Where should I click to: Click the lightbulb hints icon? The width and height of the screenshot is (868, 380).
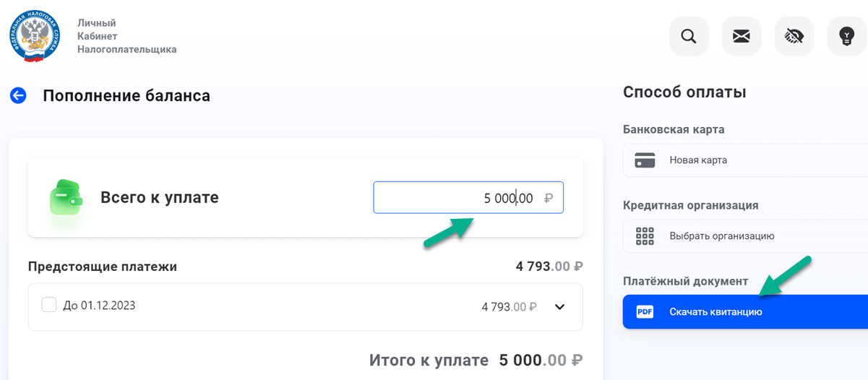click(847, 36)
